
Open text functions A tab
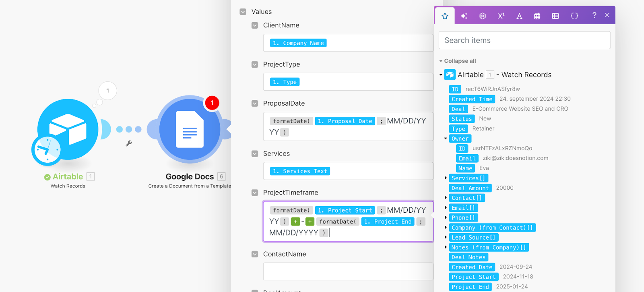pos(519,16)
